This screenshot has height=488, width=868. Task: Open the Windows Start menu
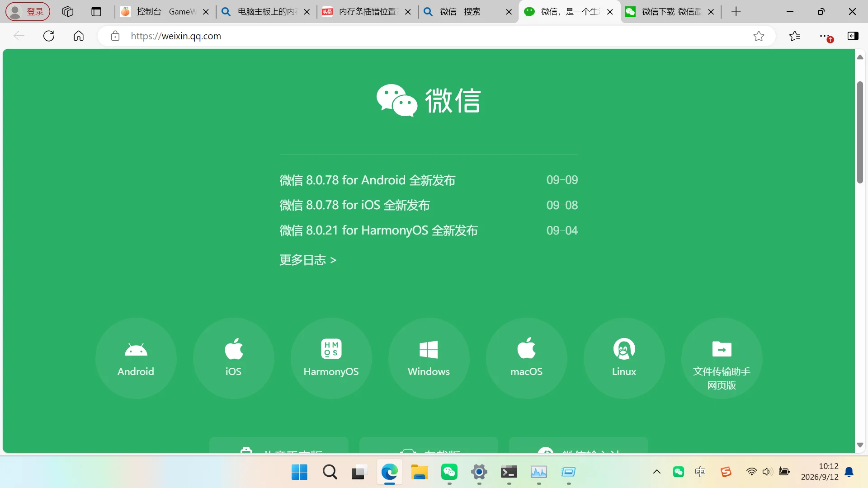[299, 472]
